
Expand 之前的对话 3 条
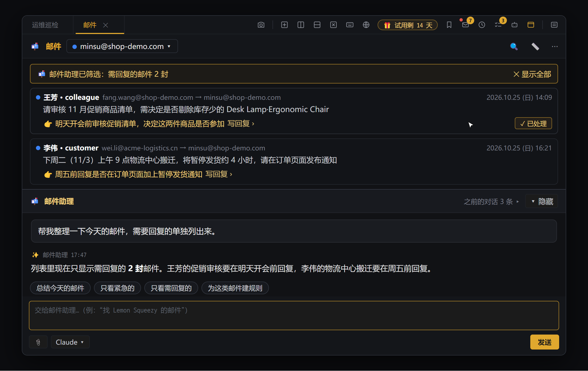pos(491,202)
